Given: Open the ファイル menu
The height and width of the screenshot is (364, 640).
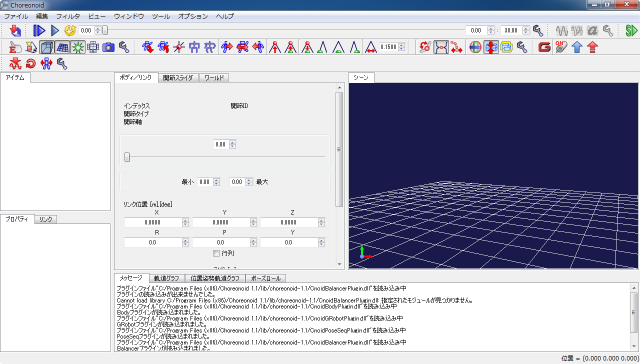Looking at the screenshot, I should tap(16, 16).
